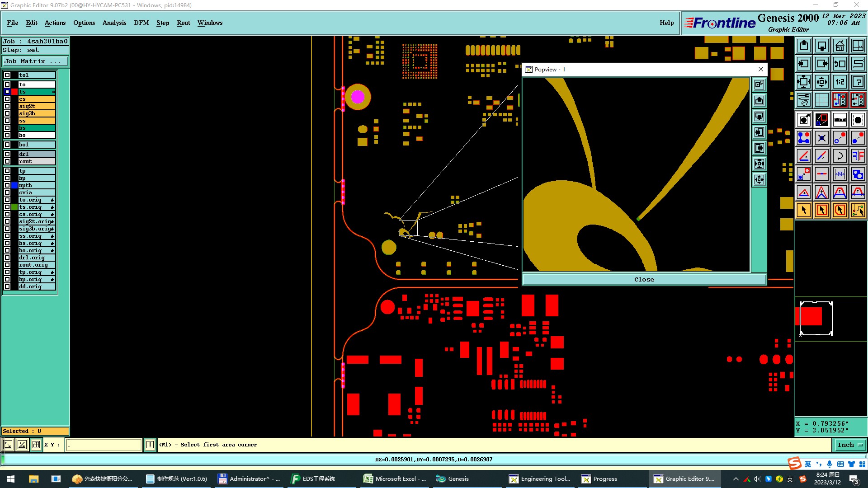The width and height of the screenshot is (868, 488).
Task: Open the Analysis menu
Action: [x=114, y=23]
